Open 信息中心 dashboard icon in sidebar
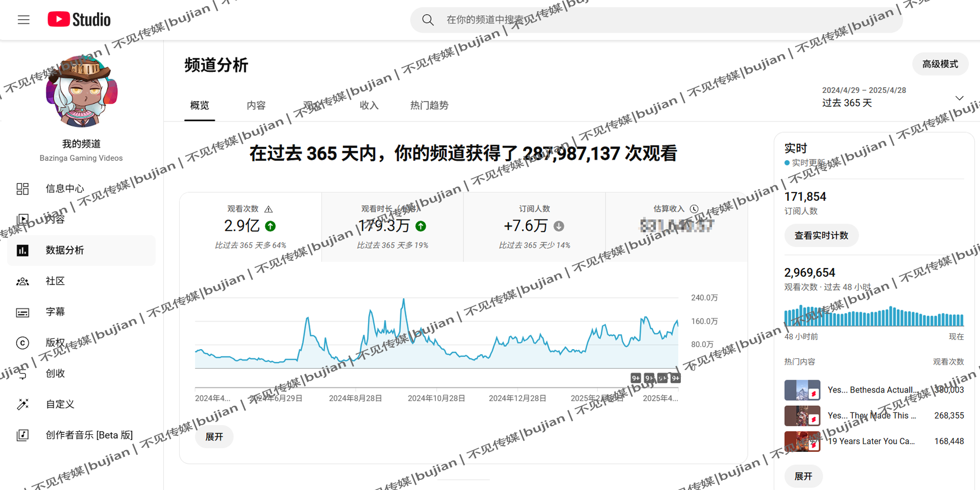980x490 pixels. 22,189
